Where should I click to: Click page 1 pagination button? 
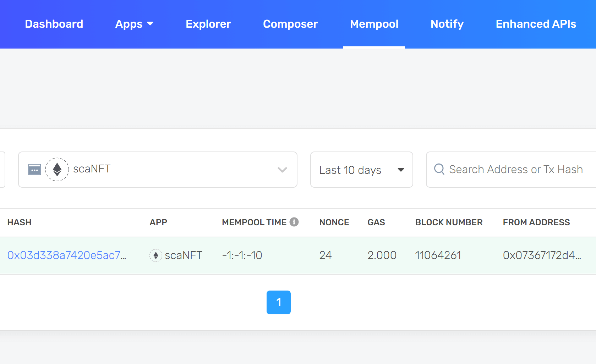click(279, 302)
